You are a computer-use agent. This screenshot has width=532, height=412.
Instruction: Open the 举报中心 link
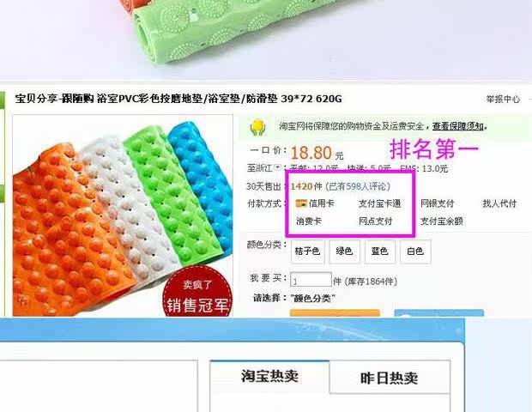tap(503, 99)
